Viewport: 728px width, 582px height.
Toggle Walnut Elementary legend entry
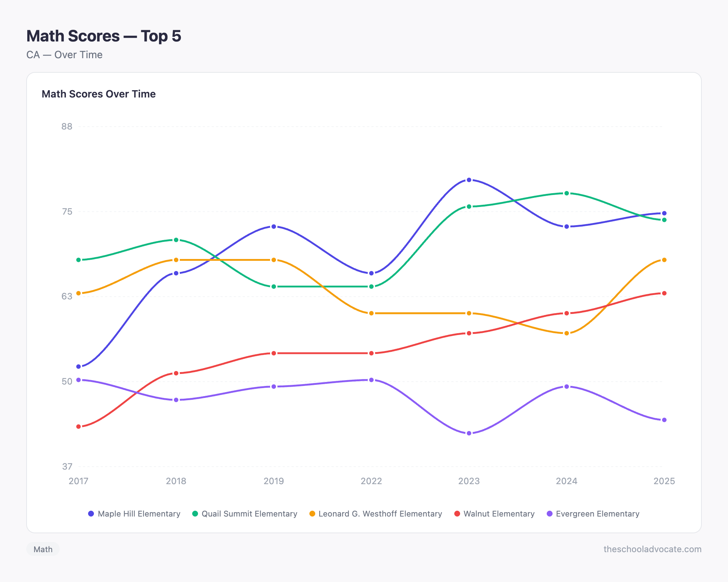[494, 514]
